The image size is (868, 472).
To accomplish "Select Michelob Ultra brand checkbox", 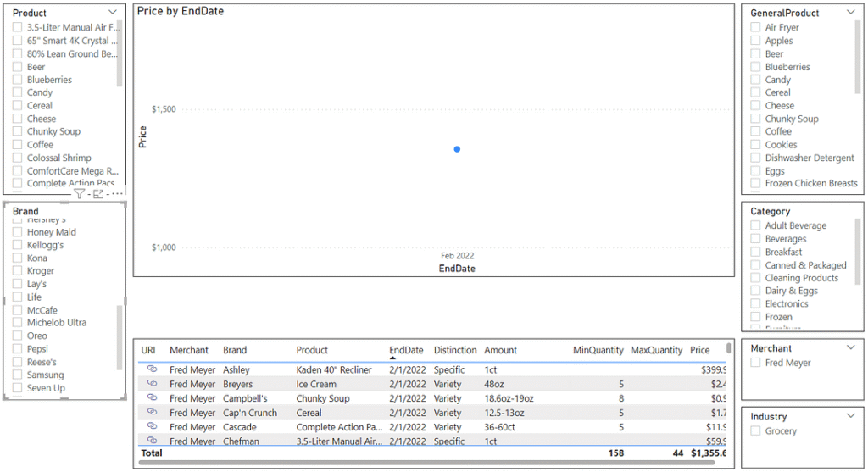I will click(17, 322).
